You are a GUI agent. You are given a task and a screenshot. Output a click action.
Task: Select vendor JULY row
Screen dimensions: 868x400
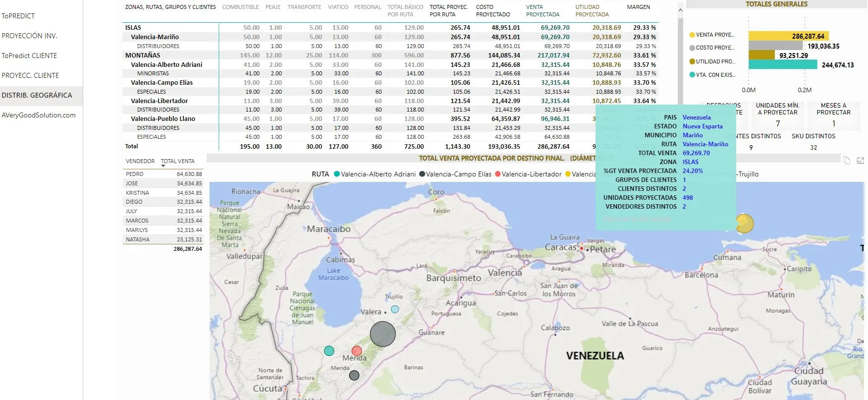tap(163, 211)
